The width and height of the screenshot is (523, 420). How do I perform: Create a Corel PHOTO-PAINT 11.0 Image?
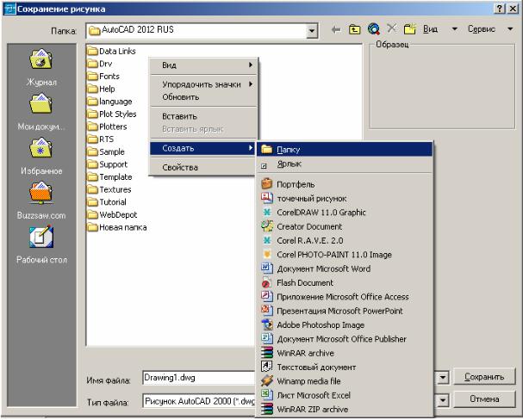[x=345, y=255]
